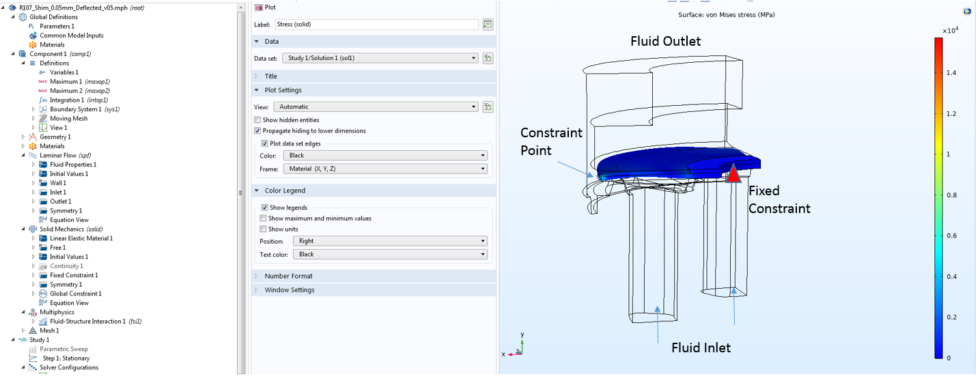
Task: Click the go-to-view icon beside View dropdown
Action: pyautogui.click(x=488, y=107)
